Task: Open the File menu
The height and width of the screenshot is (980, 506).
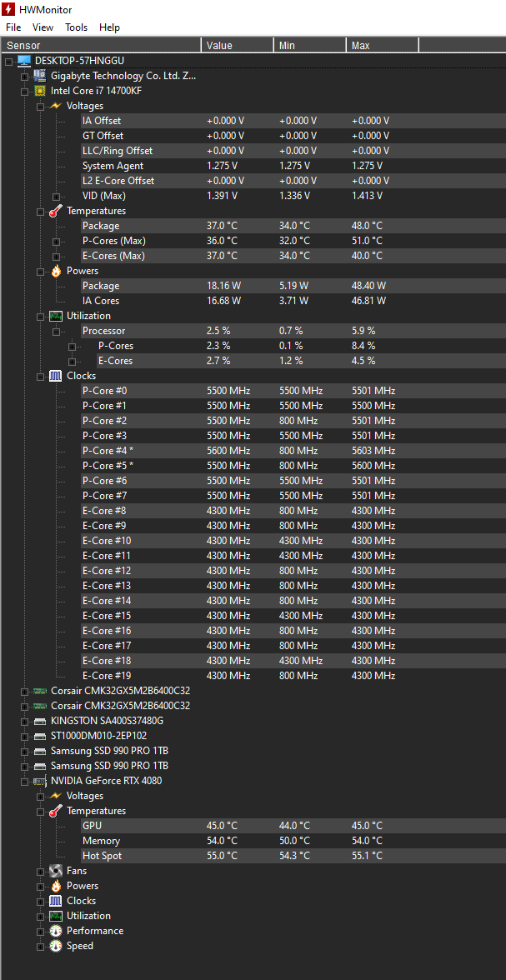Action: coord(13,27)
